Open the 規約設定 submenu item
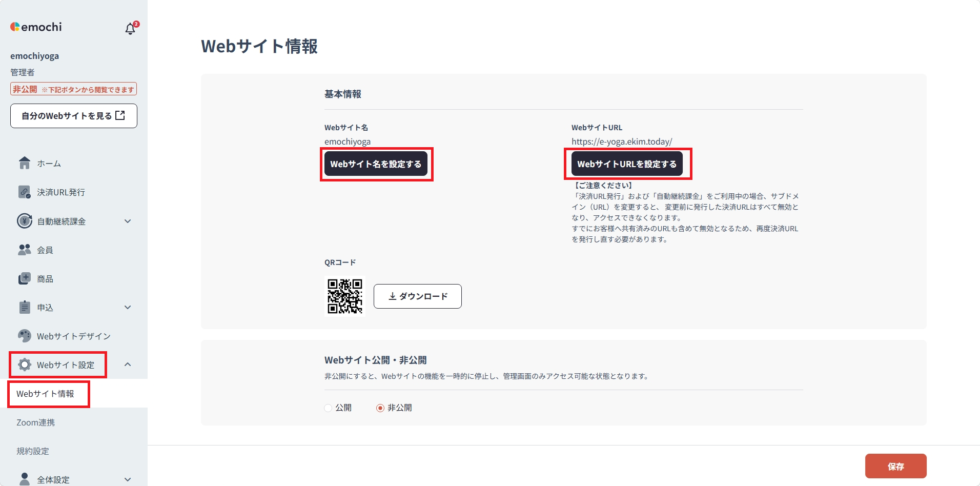 click(74, 451)
